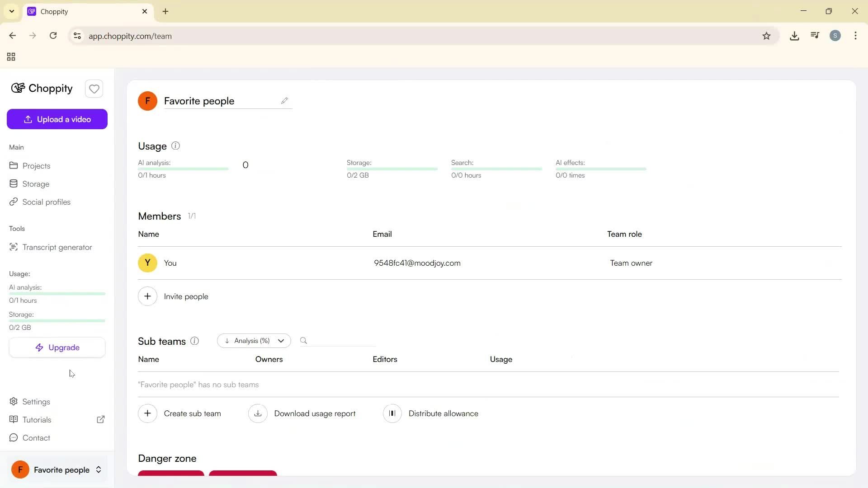Expand the Favorite people team switcher

pos(98,470)
